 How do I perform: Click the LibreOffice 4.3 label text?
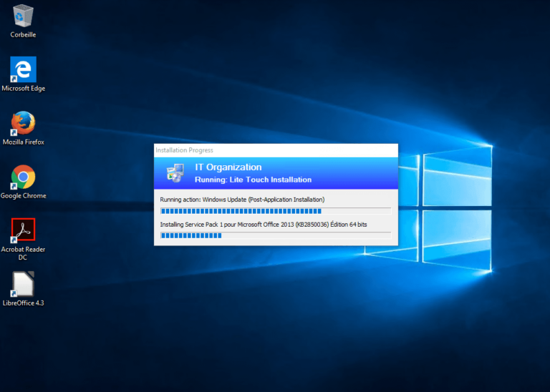coord(23,303)
